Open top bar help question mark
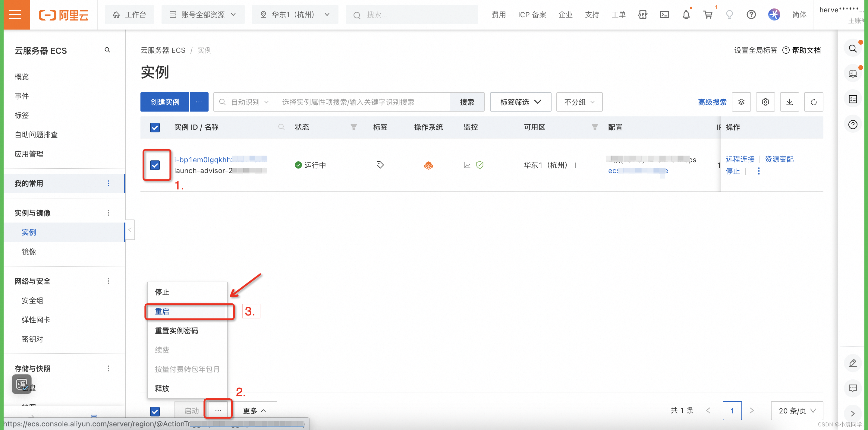 coord(751,14)
